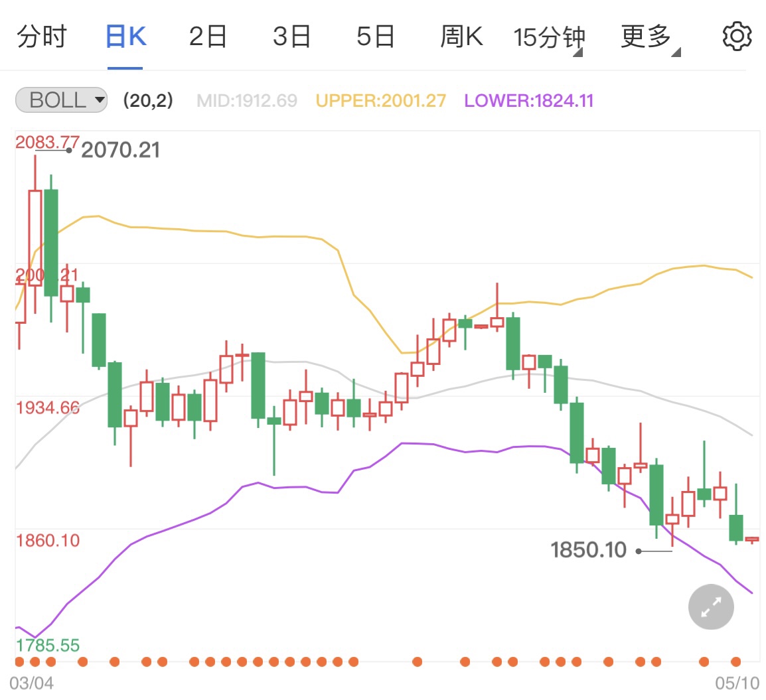Viewport: 766px width, 700px height.
Task: Click the last orange event dot
Action: pyautogui.click(x=735, y=662)
